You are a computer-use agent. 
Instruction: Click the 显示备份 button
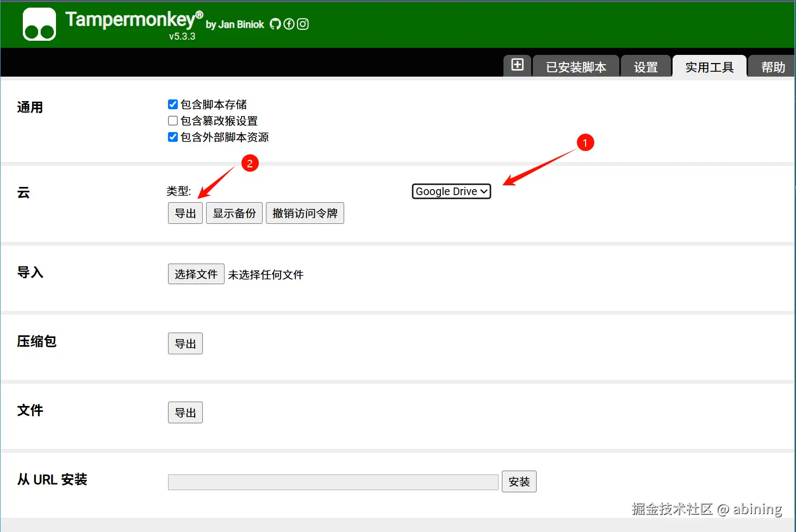234,213
